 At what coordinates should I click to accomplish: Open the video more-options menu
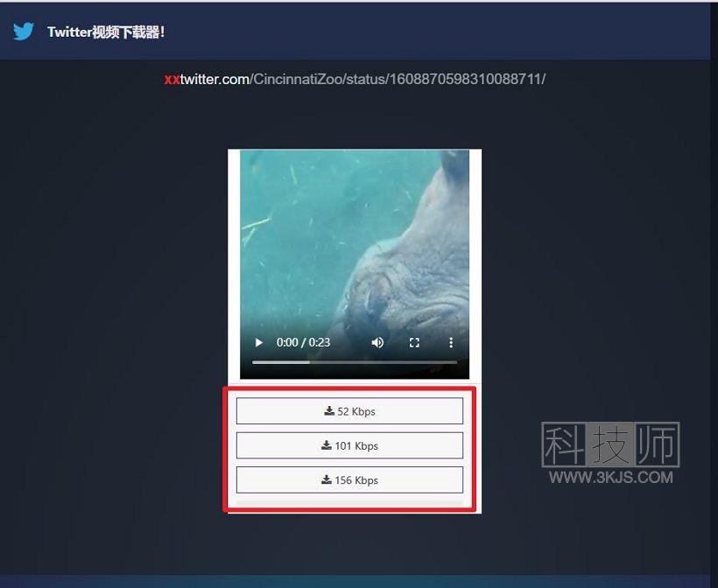[451, 342]
